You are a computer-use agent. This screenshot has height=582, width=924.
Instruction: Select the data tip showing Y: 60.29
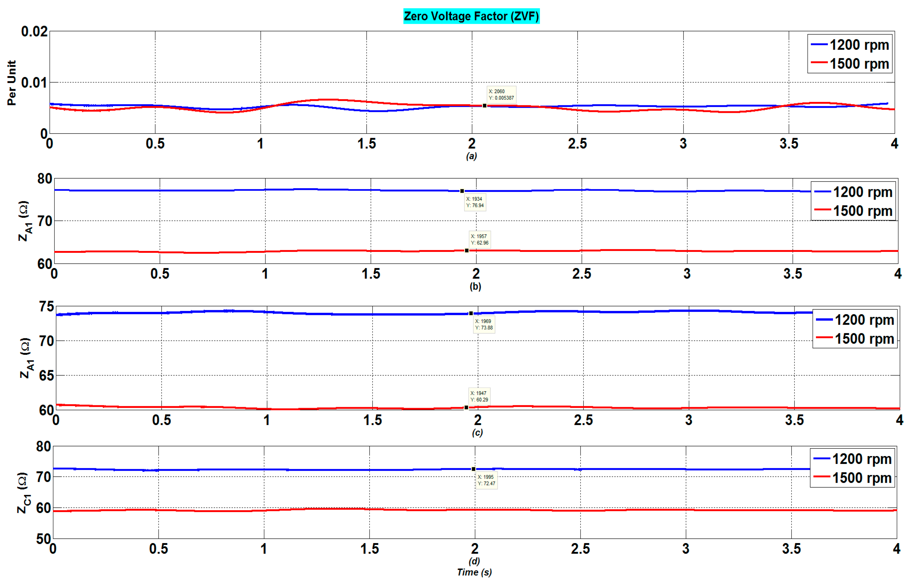point(479,396)
